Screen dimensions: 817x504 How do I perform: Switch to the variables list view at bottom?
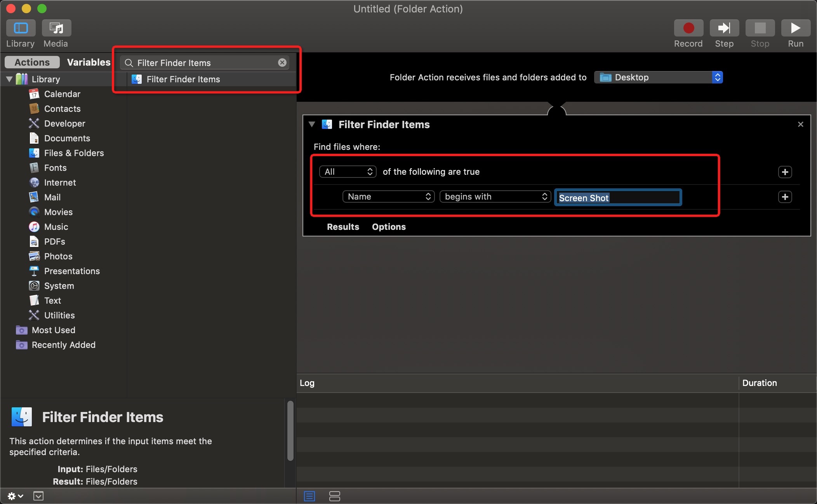click(334, 496)
